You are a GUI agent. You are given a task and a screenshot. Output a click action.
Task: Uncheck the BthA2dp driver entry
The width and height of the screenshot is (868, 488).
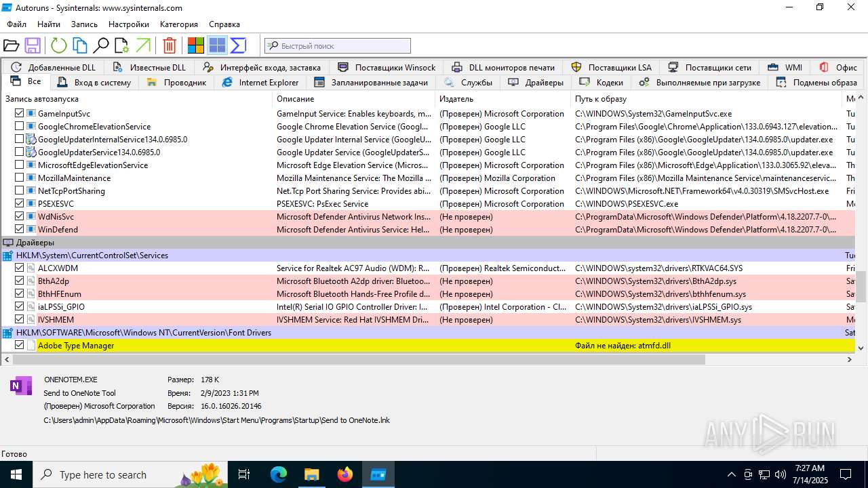point(19,281)
